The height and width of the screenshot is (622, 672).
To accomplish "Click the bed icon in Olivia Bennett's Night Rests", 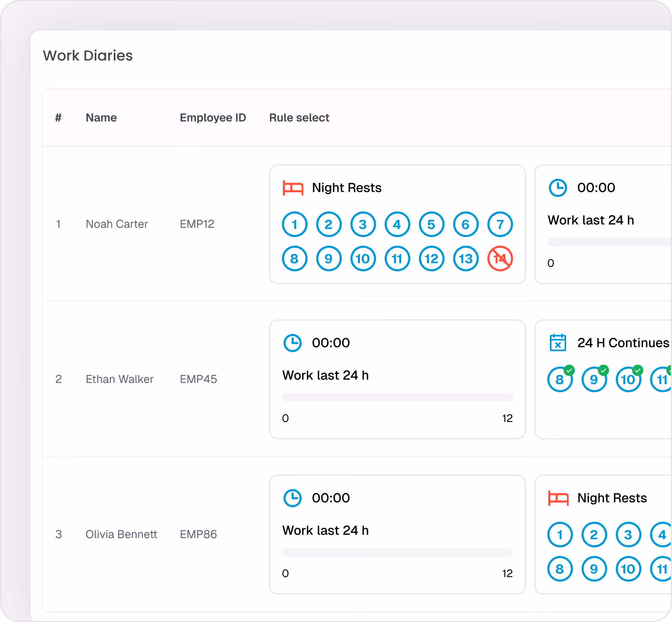I will click(558, 498).
